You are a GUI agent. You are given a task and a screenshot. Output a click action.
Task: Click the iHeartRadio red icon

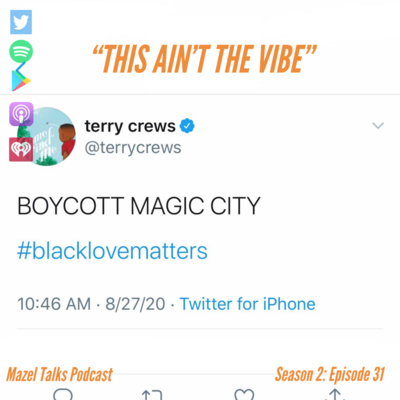[x=21, y=149]
